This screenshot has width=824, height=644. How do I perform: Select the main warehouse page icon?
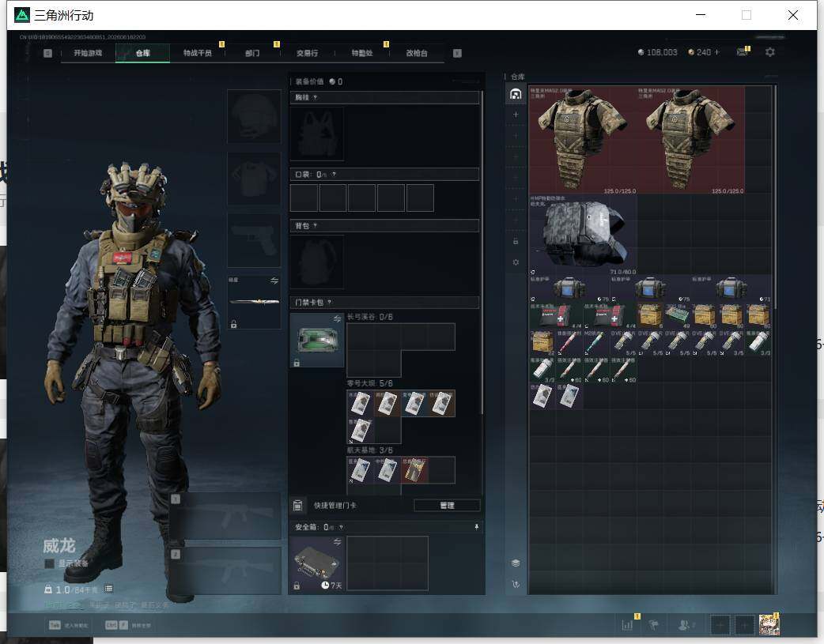click(x=516, y=94)
